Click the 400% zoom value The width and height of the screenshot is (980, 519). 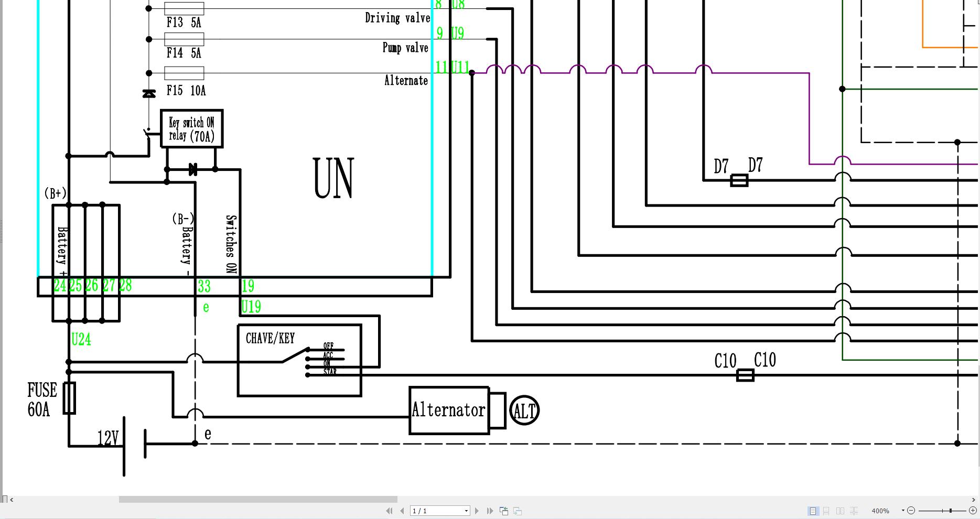pos(880,511)
